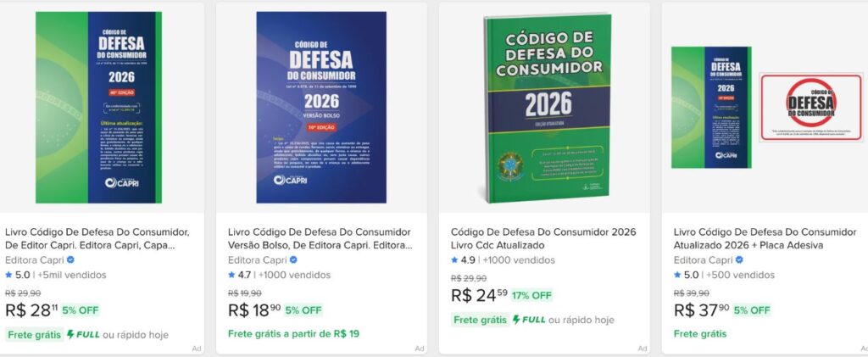Click FULL lightning icon on first listing
Viewport: 868px width, 357px height.
[71, 334]
